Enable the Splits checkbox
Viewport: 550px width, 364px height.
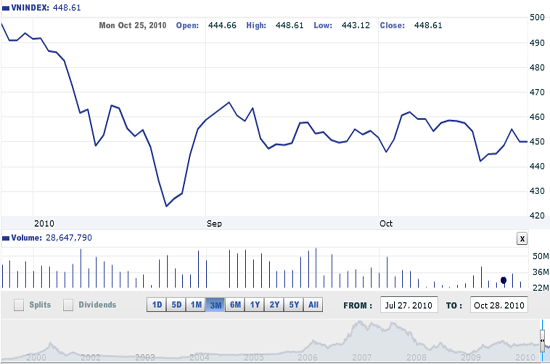[19, 305]
